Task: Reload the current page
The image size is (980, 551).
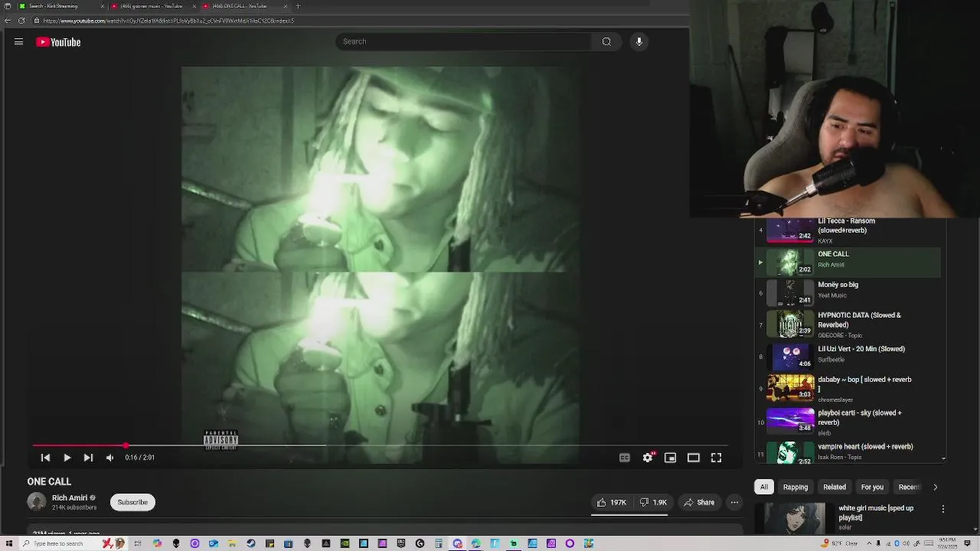Action: click(21, 21)
